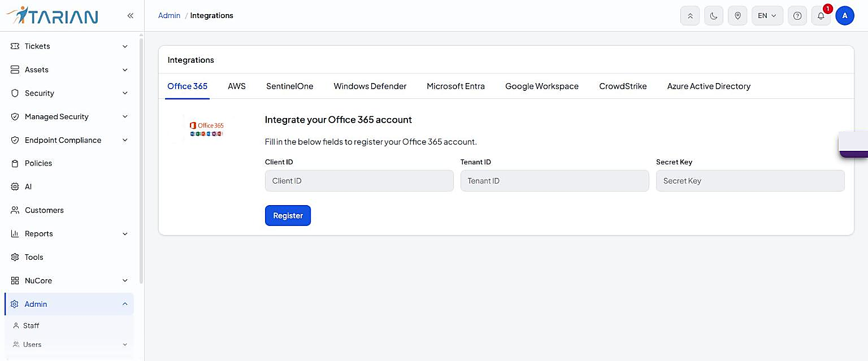Expand the NuCore menu chevron

(x=125, y=281)
